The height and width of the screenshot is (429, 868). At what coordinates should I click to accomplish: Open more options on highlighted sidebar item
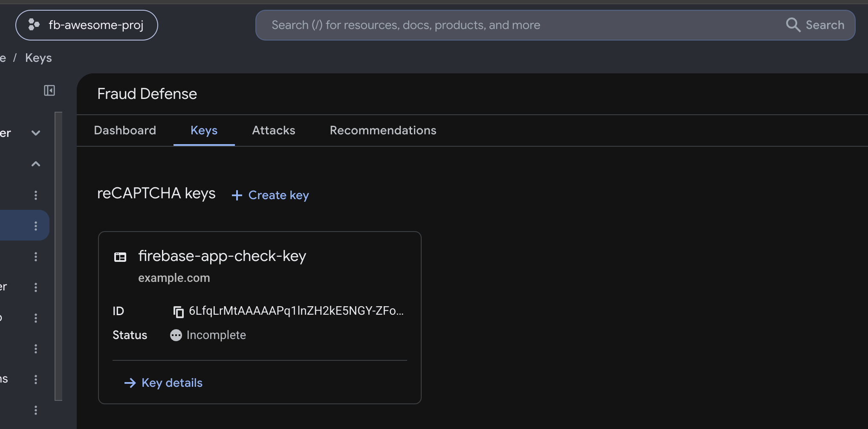coord(36,226)
